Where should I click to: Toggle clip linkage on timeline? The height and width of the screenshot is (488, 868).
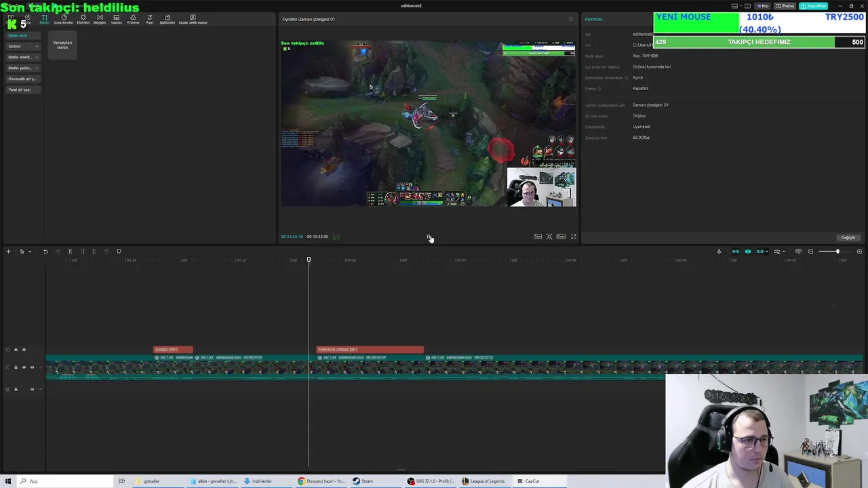(760, 251)
